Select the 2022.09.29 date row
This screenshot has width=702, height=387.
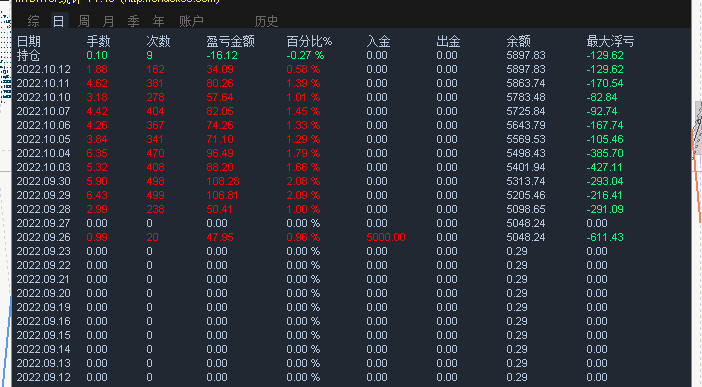pos(43,195)
